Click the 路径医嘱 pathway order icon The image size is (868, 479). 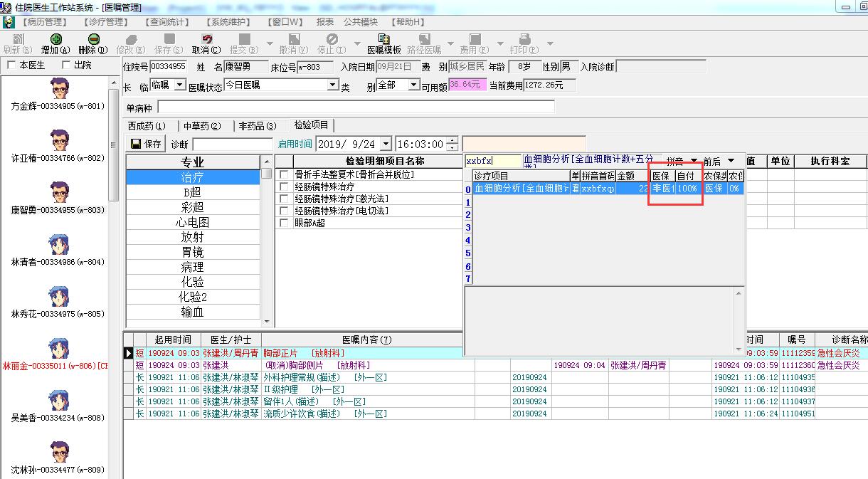coord(424,39)
